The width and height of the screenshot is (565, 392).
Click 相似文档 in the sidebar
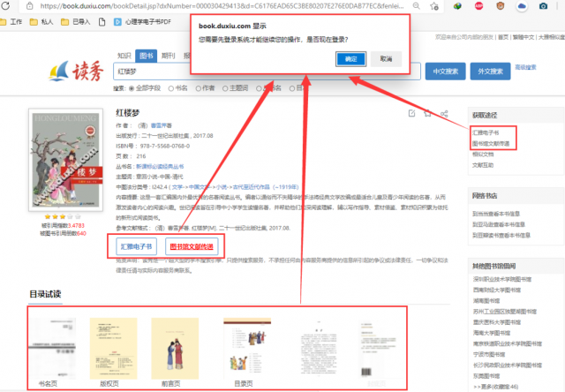483,155
